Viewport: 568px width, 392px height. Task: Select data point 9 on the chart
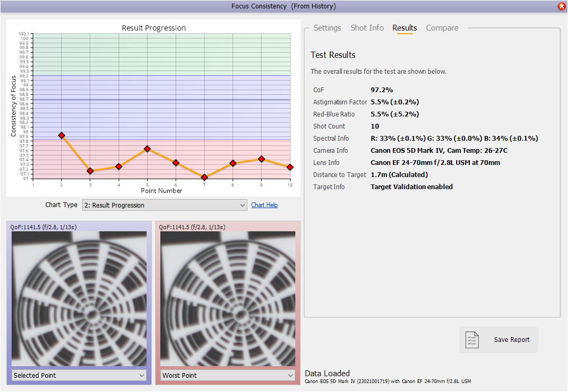(x=261, y=159)
